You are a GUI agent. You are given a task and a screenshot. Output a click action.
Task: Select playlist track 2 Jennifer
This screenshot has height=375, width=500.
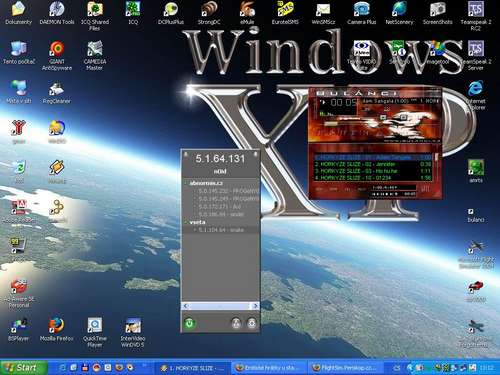(x=373, y=164)
